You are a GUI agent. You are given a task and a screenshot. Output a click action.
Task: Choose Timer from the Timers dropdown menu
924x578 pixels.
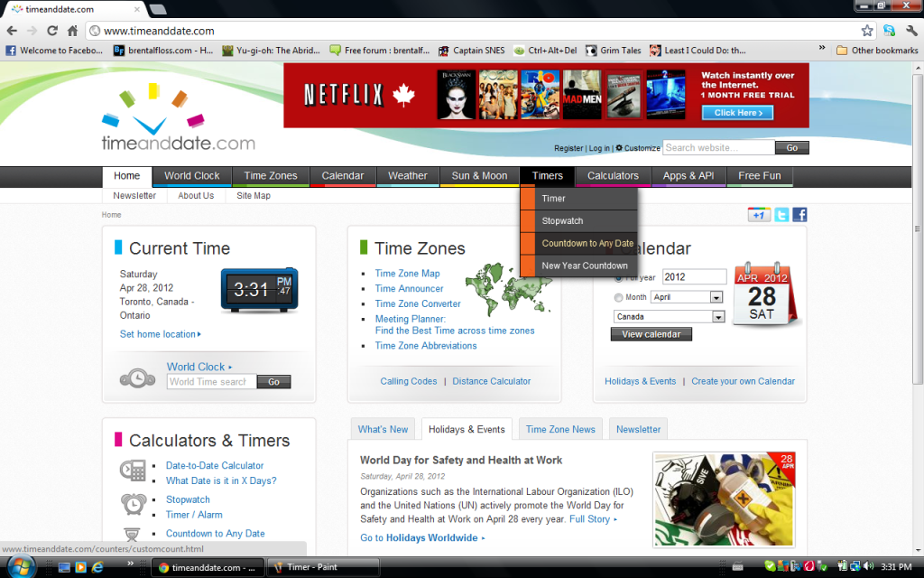[x=579, y=199]
